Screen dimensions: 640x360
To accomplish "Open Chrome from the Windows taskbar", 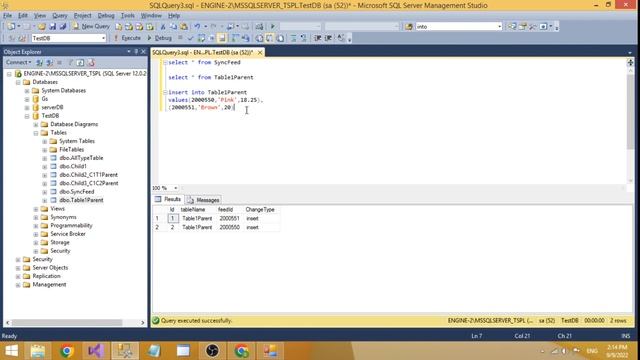I will (67, 351).
